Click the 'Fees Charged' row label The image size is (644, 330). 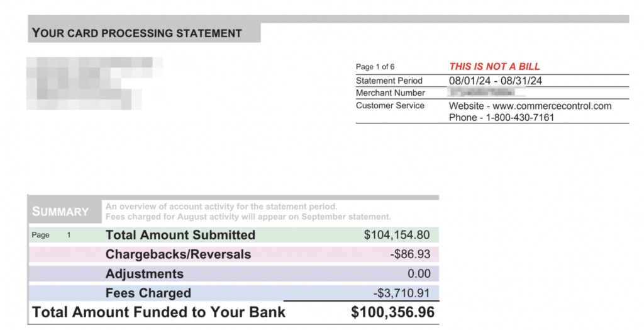(148, 293)
